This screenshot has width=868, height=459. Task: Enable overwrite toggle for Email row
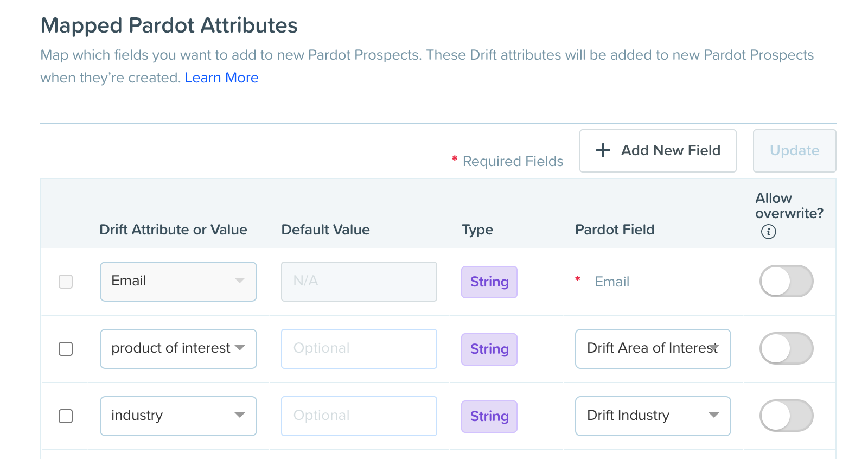coord(786,281)
